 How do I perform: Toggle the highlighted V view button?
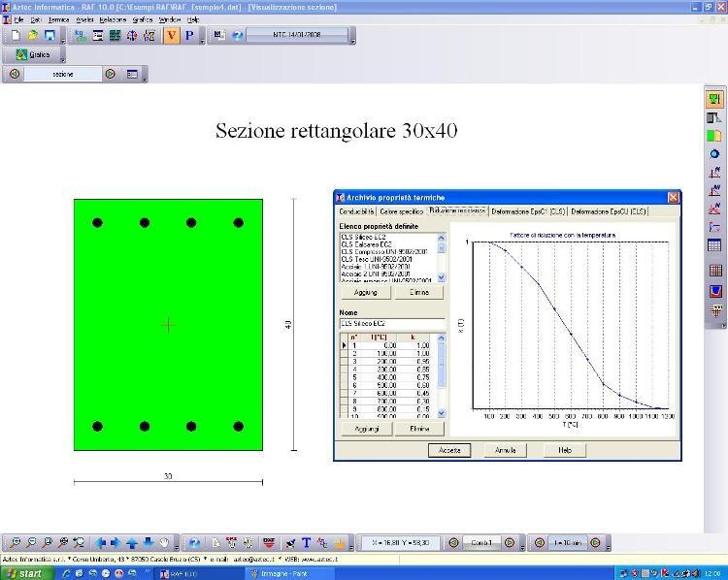[x=172, y=36]
